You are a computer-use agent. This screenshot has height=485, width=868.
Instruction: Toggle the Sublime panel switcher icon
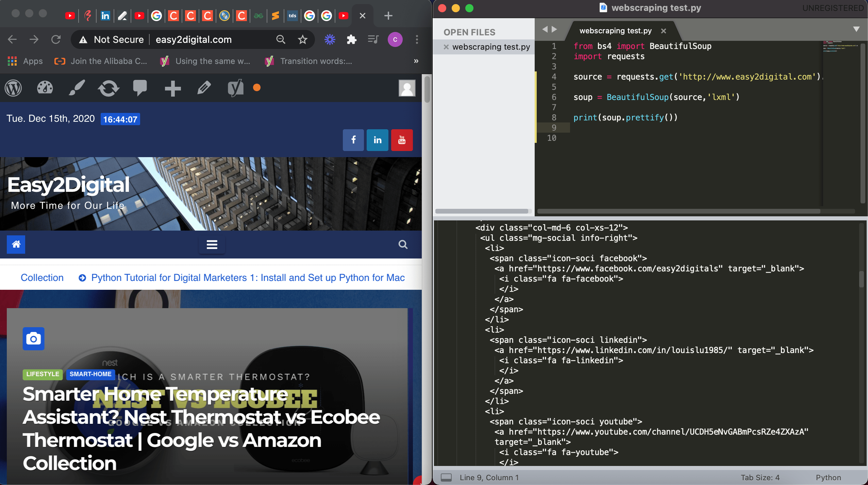[x=446, y=478]
